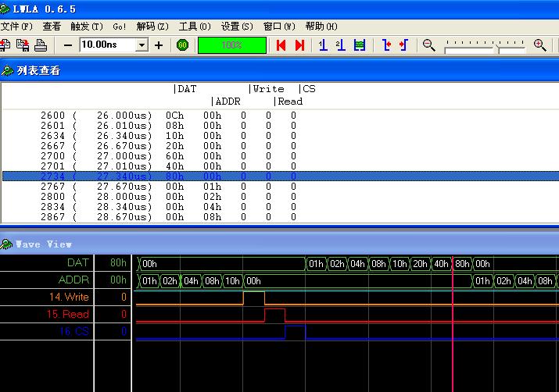Click the zoom out magnifier icon
This screenshot has width=559, height=392.
(428, 45)
